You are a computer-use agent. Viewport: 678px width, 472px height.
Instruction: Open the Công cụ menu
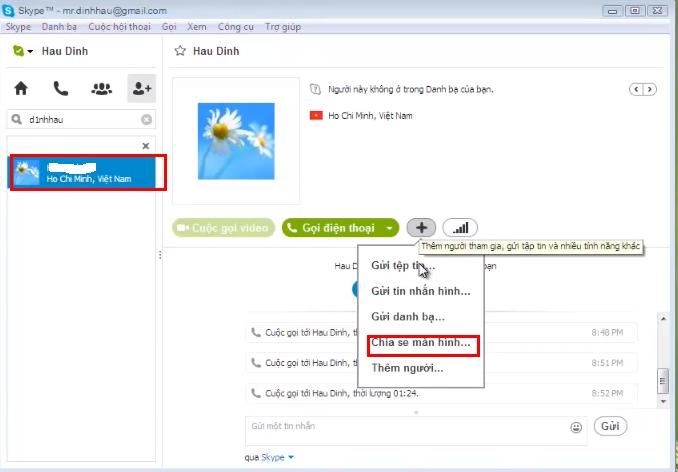coord(236,27)
